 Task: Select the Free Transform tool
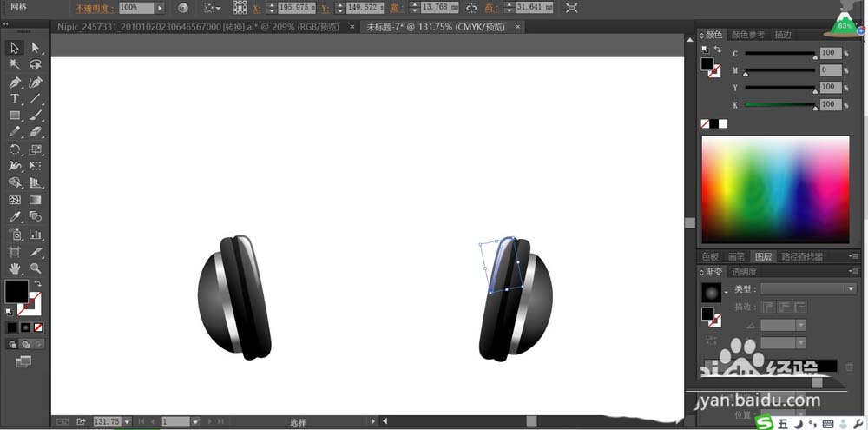pyautogui.click(x=36, y=166)
